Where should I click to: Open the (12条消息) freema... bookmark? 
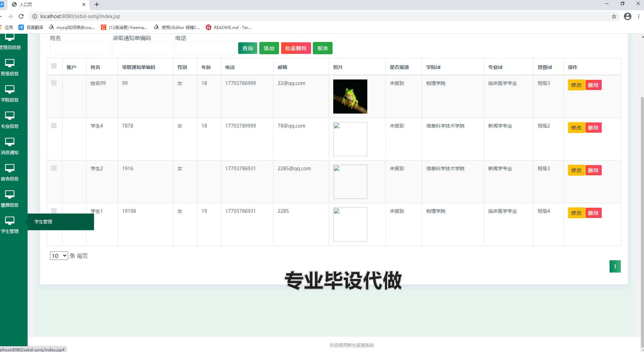124,27
